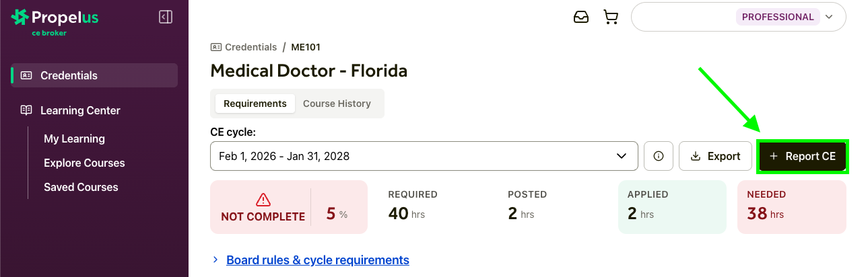The height and width of the screenshot is (277, 868).
Task: Open Board rules & cycle requirements link
Action: click(318, 260)
